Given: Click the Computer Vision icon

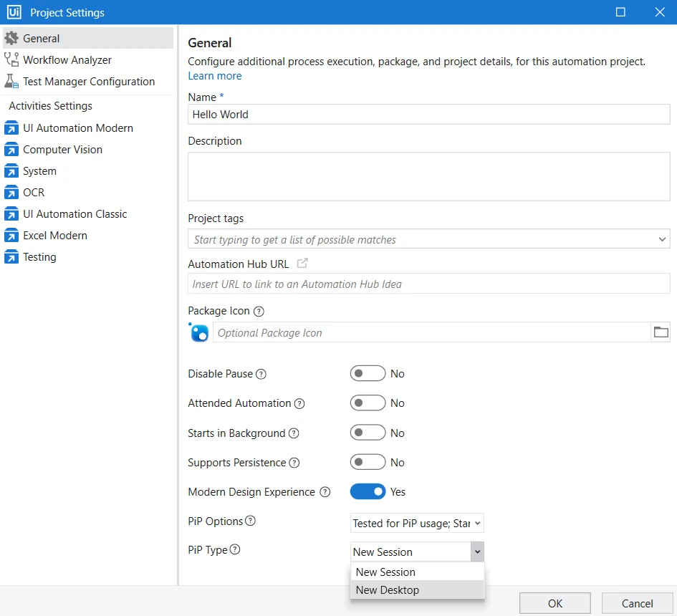Looking at the screenshot, I should pyautogui.click(x=11, y=150).
